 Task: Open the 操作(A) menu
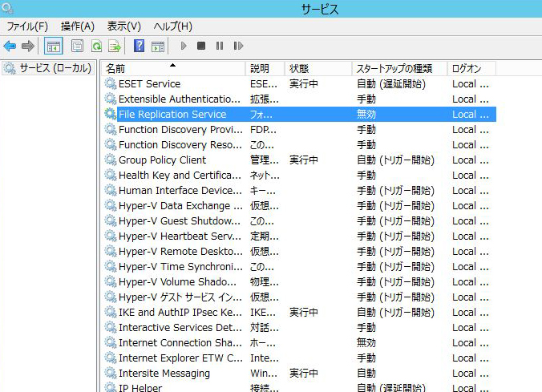77,26
